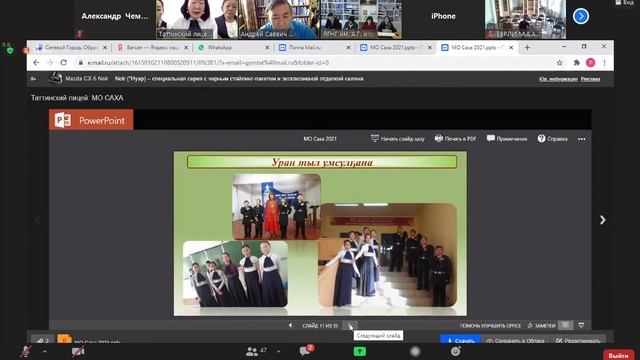Screen dimensions: 640x360
Task: Switch to editing view icon in status bar
Action: click(x=565, y=325)
